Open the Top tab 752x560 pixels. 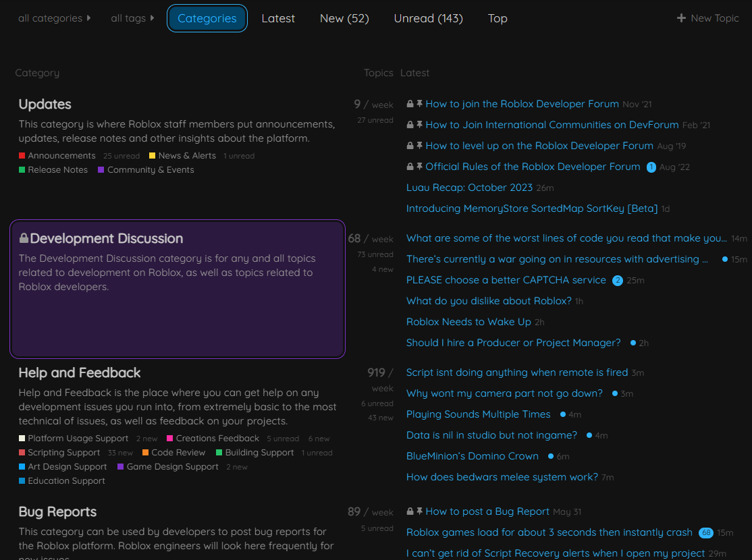[x=498, y=18]
